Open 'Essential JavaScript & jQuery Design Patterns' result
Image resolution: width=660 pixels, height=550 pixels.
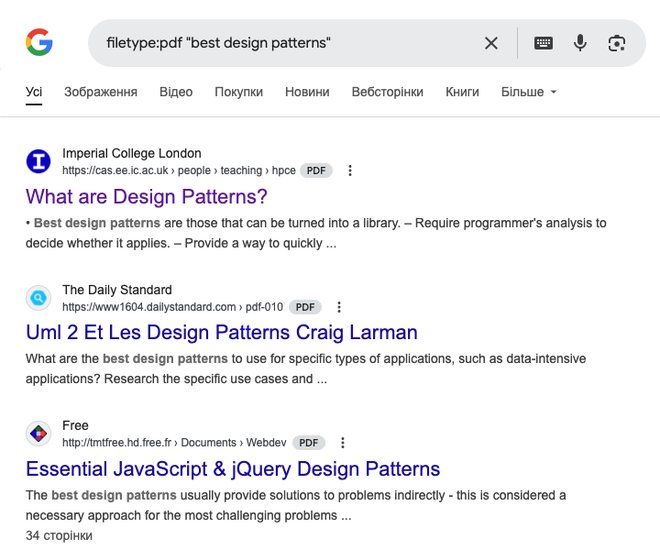pos(233,469)
